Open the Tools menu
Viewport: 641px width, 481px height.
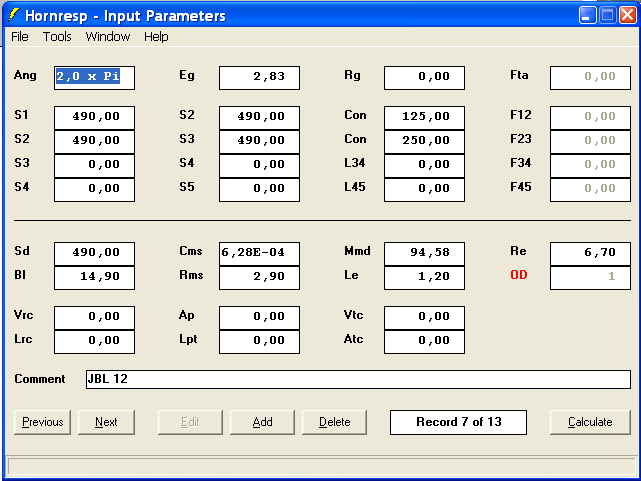point(57,37)
